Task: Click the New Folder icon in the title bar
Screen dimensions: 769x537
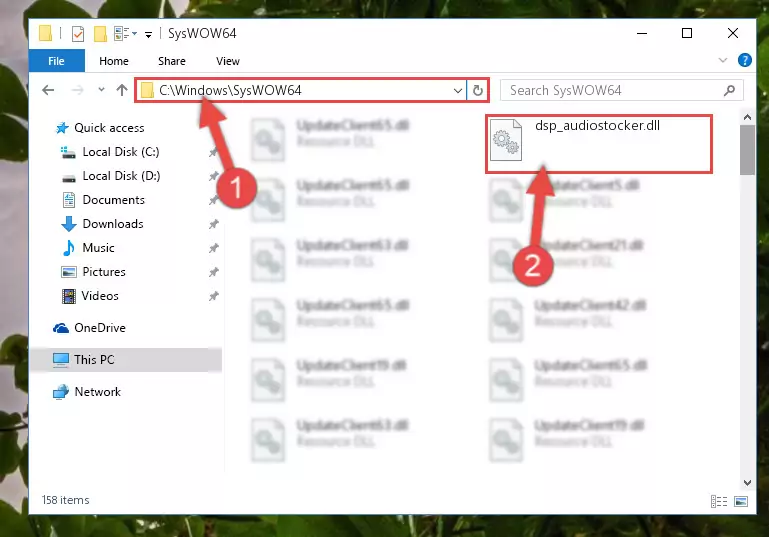Action: pyautogui.click(x=100, y=34)
